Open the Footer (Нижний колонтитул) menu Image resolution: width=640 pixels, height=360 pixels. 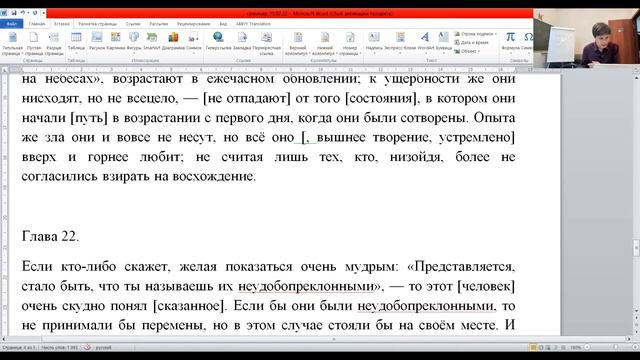coord(325,44)
